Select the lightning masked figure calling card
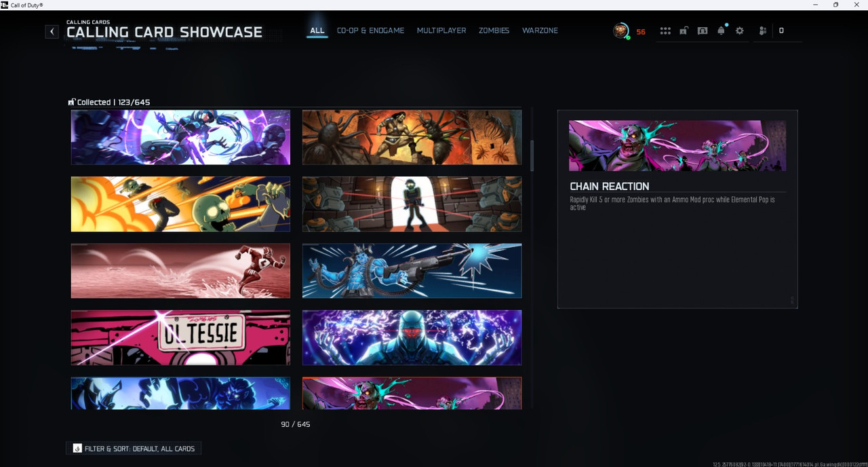 click(x=412, y=338)
